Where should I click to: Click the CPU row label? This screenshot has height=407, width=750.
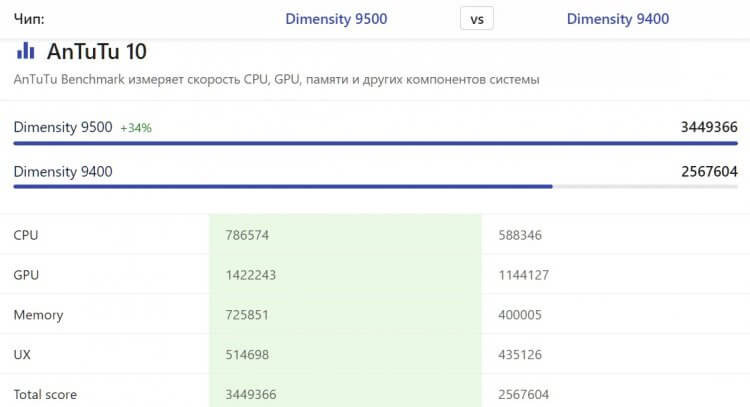26,235
